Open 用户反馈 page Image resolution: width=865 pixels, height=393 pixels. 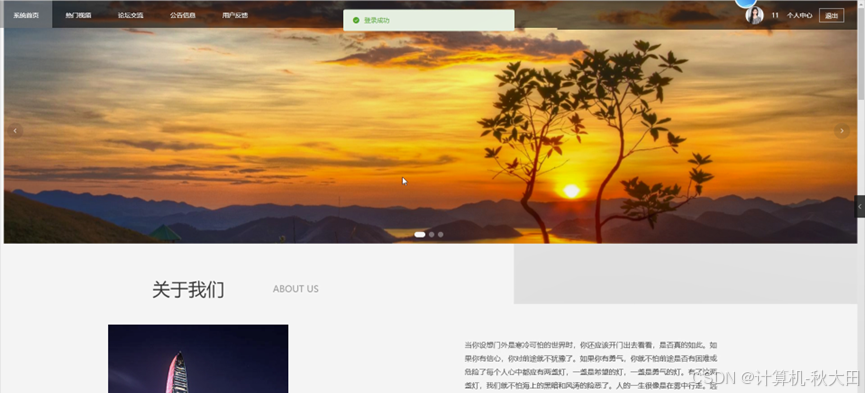[235, 15]
